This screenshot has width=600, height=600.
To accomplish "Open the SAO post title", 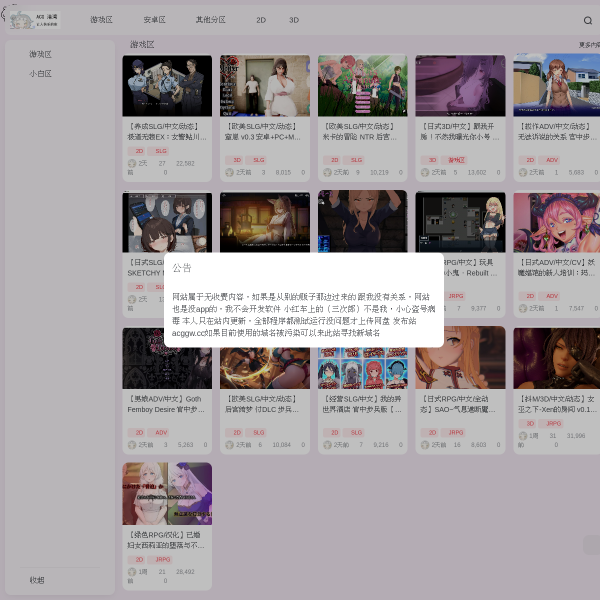I will tap(460, 404).
